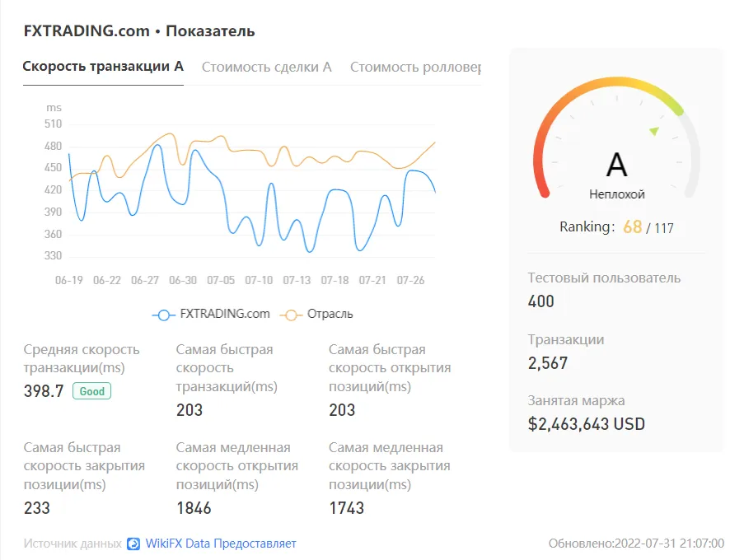Click the Самая быстрая скорость закрытия label
This screenshot has width=744, height=560.
(84, 466)
